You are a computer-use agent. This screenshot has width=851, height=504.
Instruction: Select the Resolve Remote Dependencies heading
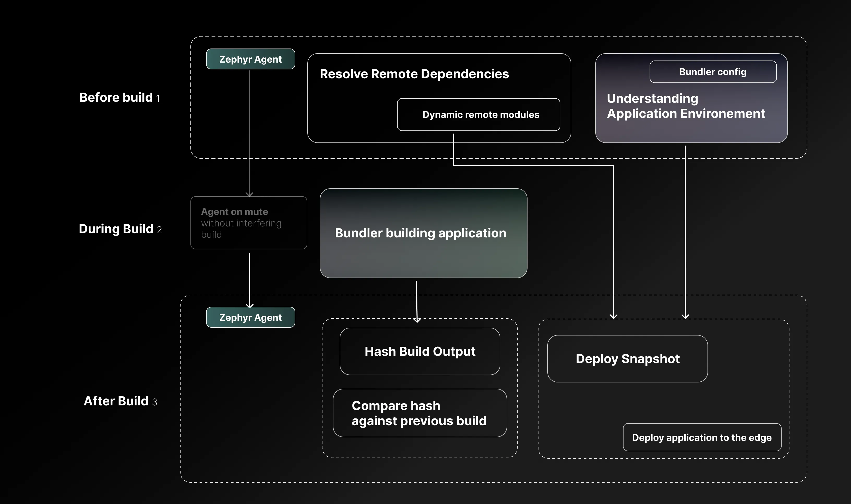pos(414,74)
